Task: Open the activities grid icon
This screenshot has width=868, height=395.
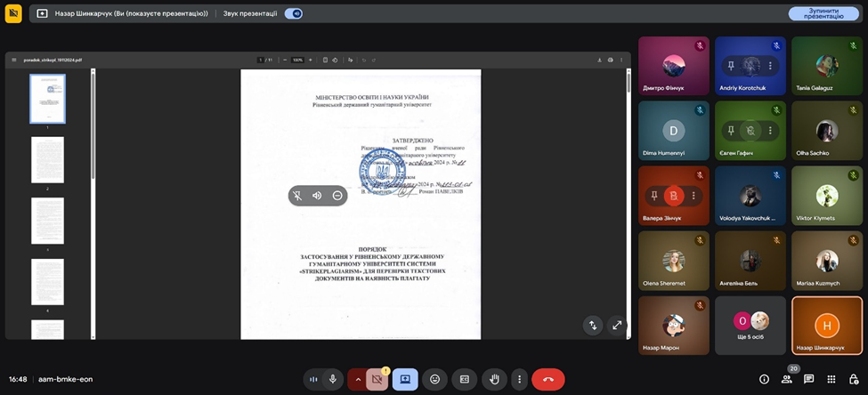Action: (x=831, y=379)
